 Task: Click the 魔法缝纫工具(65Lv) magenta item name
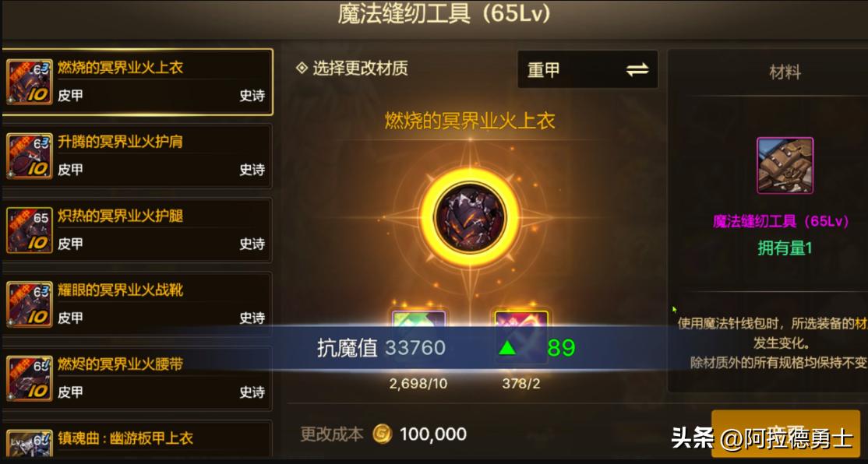pos(781,222)
